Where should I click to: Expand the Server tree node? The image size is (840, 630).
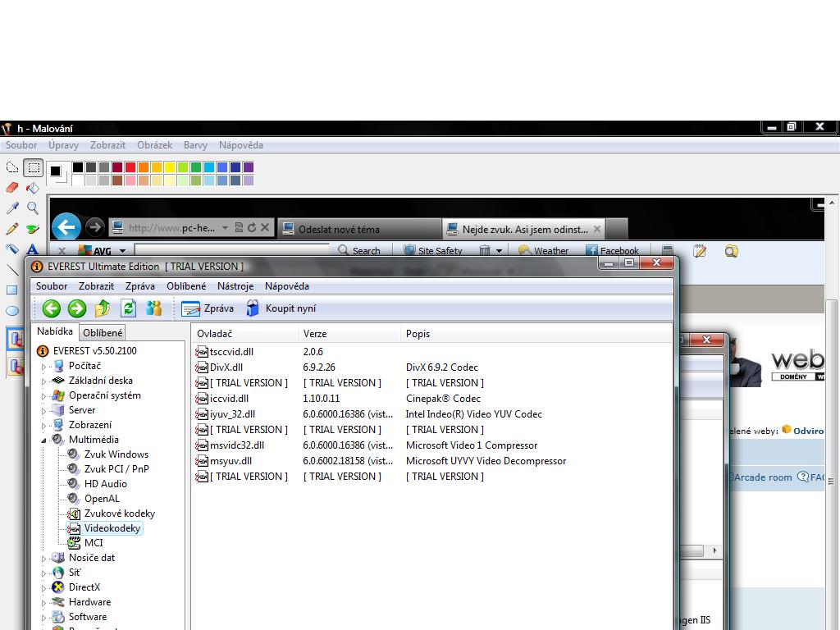pos(44,411)
